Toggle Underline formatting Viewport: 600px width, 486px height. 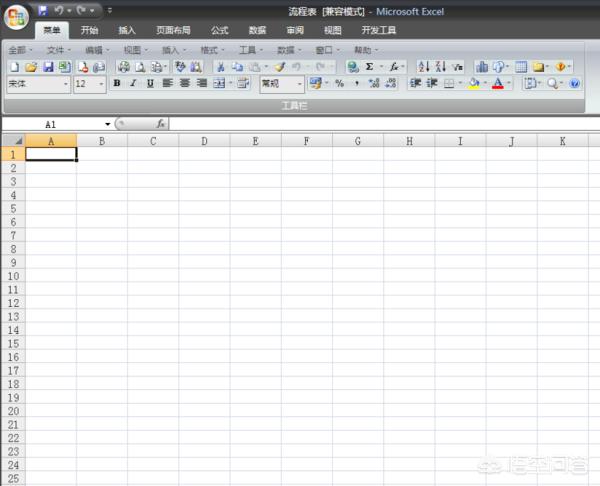click(150, 84)
